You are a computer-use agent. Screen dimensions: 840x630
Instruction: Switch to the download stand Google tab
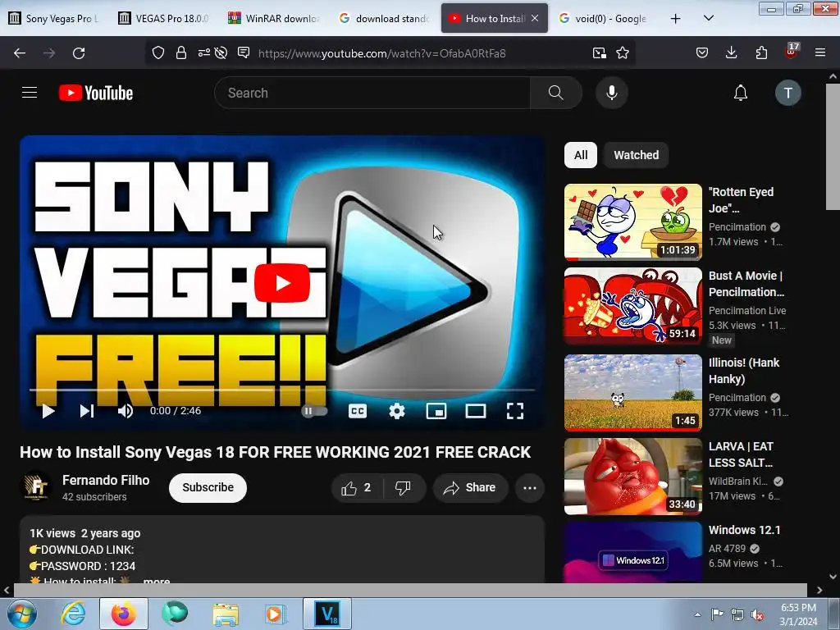386,18
